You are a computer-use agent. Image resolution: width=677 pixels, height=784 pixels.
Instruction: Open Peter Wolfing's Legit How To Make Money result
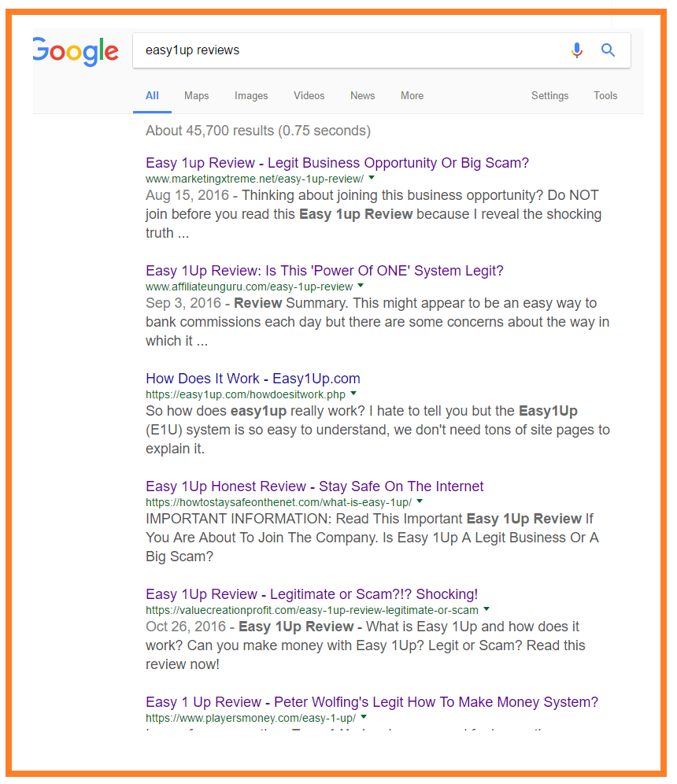[372, 702]
